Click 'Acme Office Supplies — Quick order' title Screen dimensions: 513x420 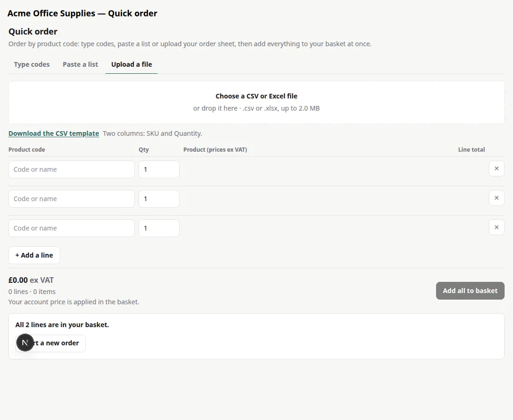pyautogui.click(x=83, y=14)
